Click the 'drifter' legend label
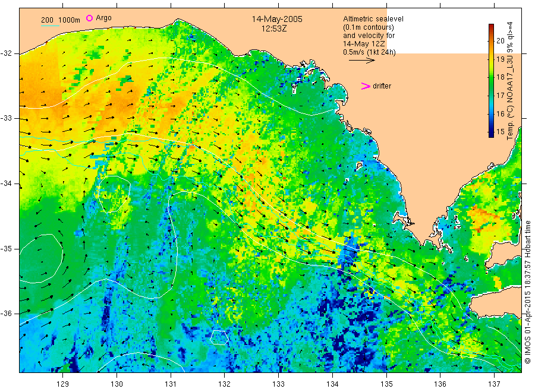Viewport: 535px width, 392px height. pyautogui.click(x=382, y=86)
